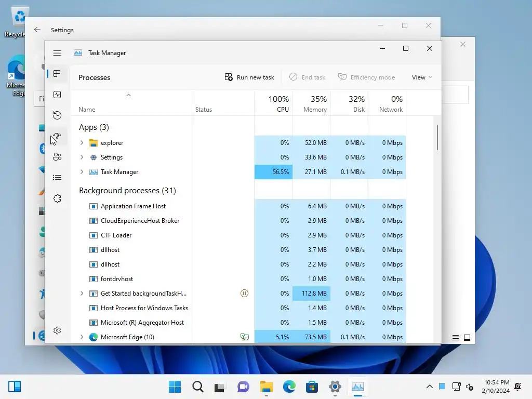Open the Users tab icon
532x399 pixels.
pyautogui.click(x=57, y=157)
